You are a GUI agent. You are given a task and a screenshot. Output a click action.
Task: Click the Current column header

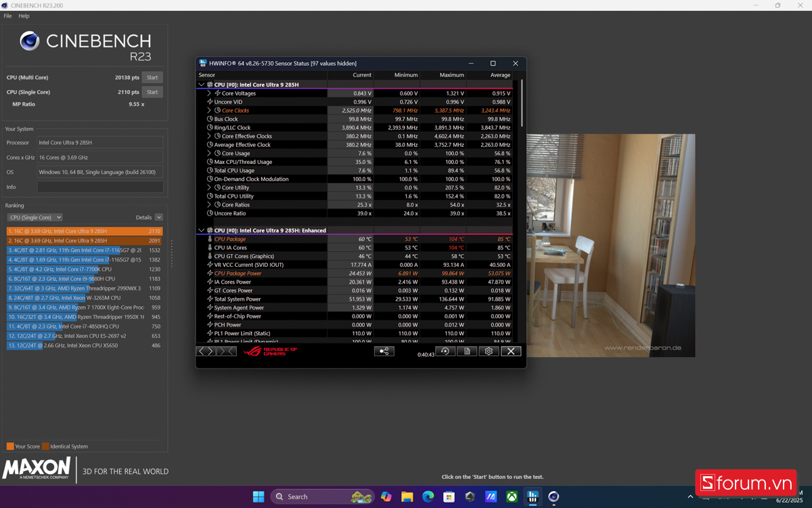[x=351, y=75]
